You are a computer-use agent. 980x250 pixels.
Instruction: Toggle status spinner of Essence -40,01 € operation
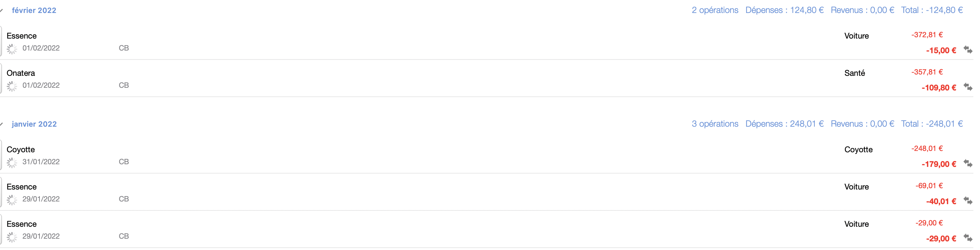click(12, 200)
